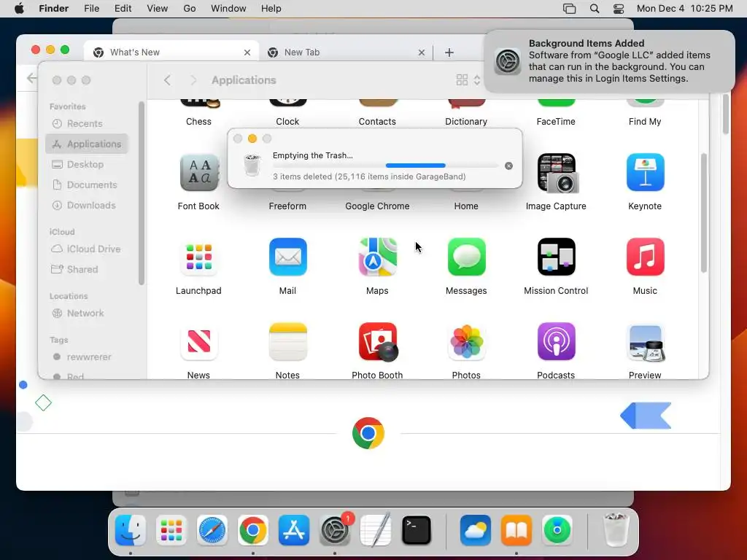This screenshot has width=747, height=560.
Task: Open the Launchpad app icon in Finder
Action: point(199,257)
